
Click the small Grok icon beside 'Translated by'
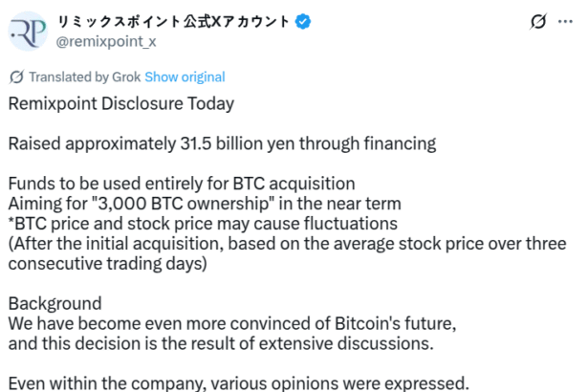(16, 77)
